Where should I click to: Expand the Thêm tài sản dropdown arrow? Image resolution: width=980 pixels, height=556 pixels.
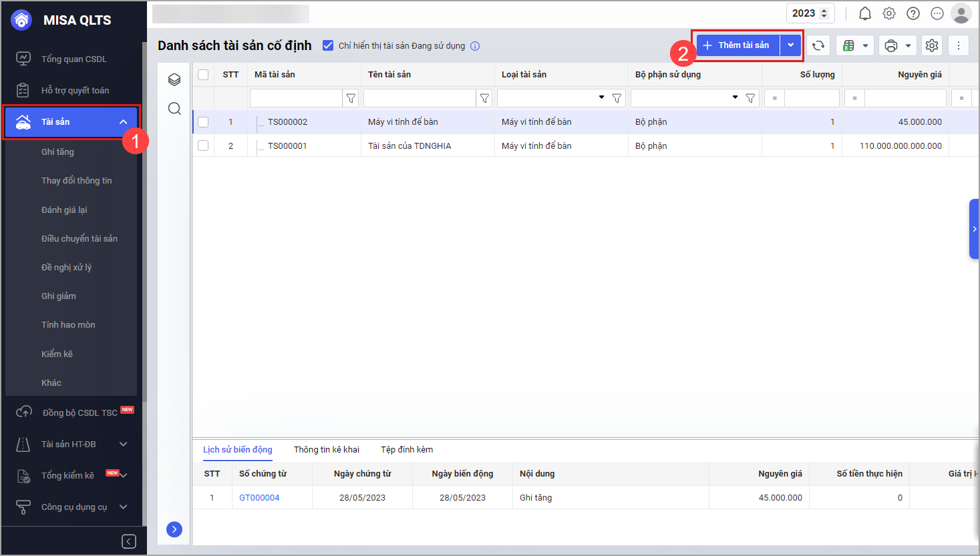[790, 45]
